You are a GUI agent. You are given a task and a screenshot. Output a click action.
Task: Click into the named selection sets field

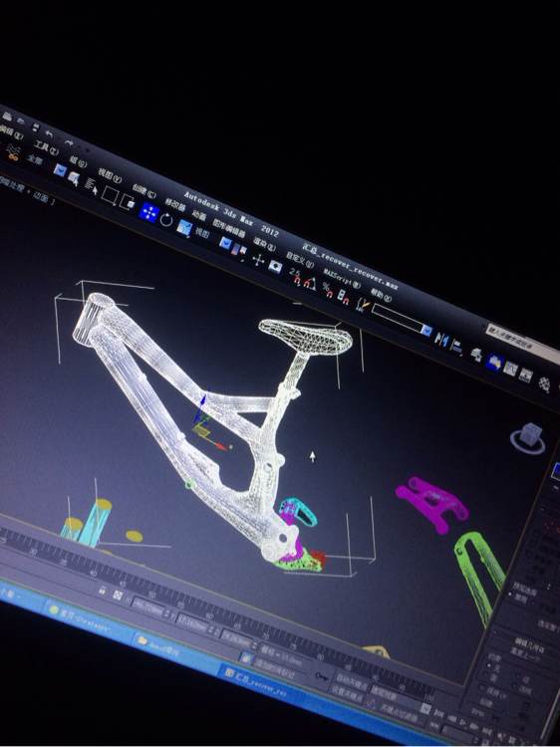coord(397,319)
